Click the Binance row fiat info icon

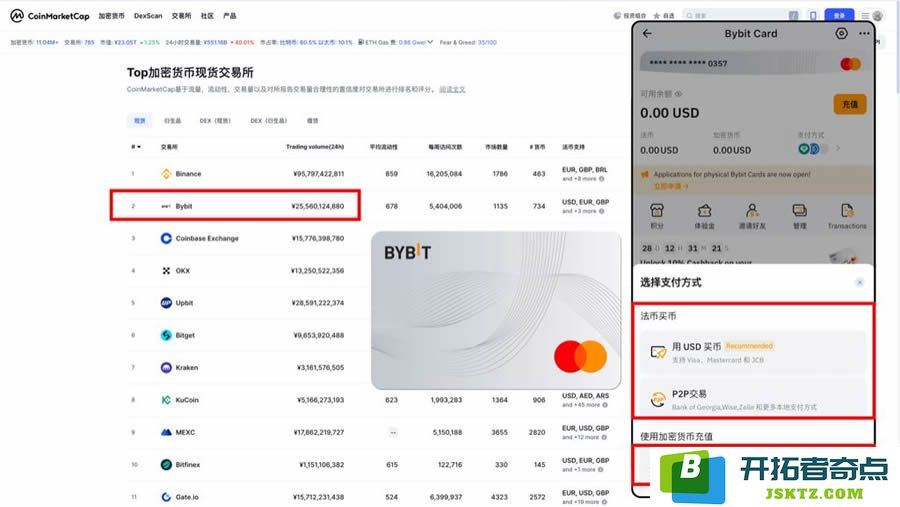[602, 179]
